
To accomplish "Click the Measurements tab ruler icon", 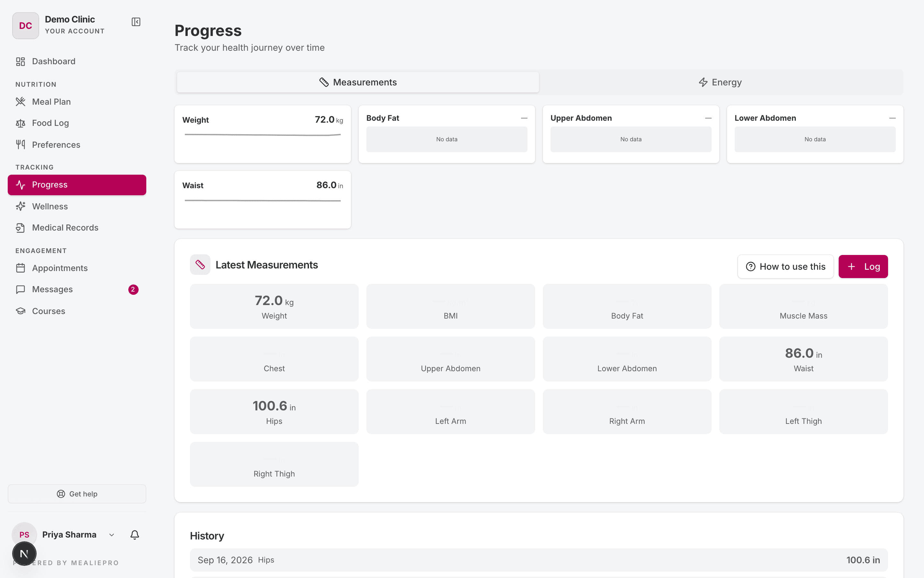I will (x=324, y=82).
